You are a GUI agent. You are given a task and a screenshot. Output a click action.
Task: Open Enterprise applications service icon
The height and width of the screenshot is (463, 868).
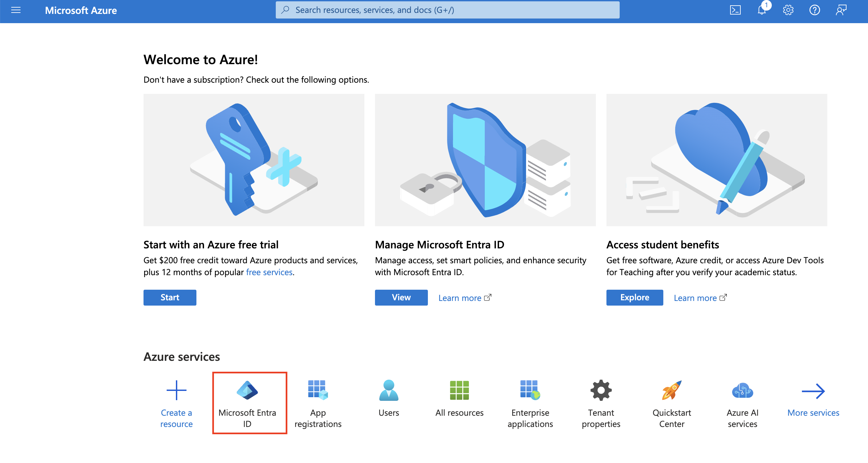(530, 390)
